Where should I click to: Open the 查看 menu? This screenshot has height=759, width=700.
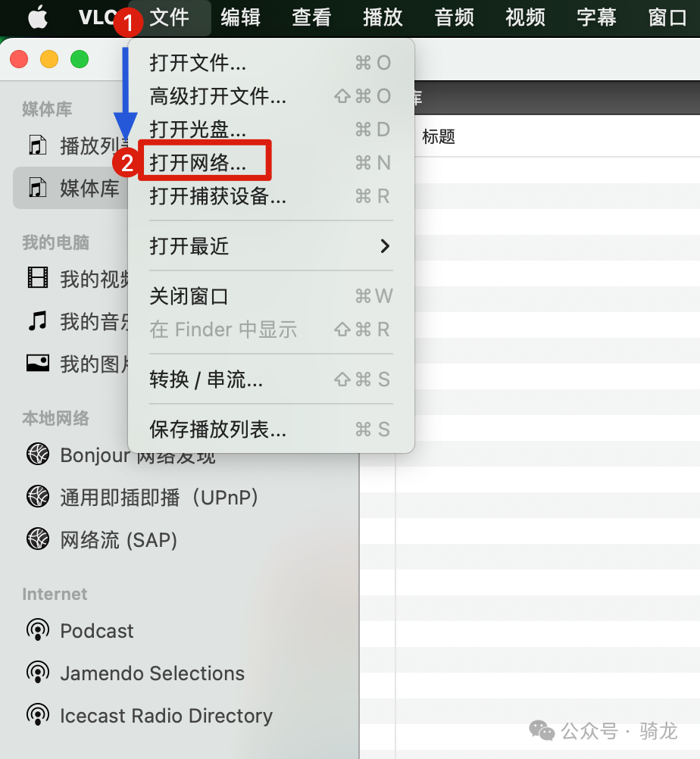pos(312,18)
